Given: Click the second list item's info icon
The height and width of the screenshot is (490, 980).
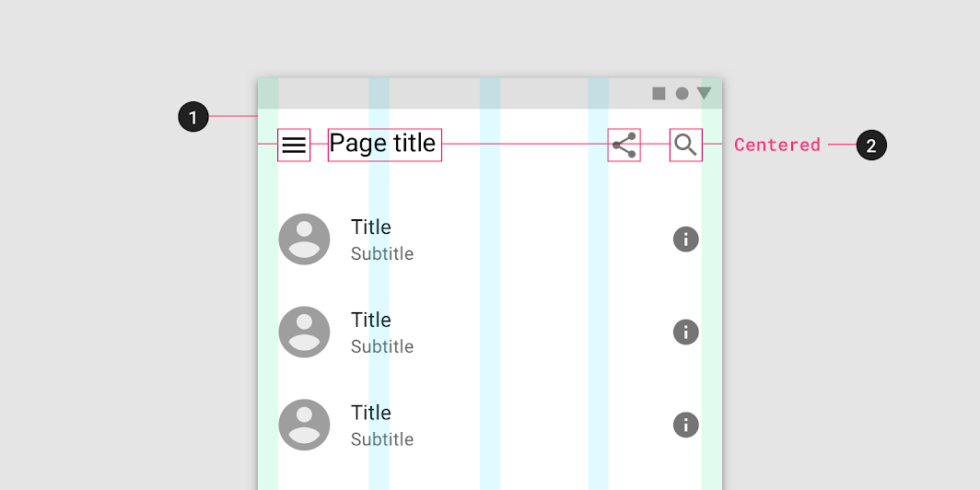Looking at the screenshot, I should (x=685, y=332).
